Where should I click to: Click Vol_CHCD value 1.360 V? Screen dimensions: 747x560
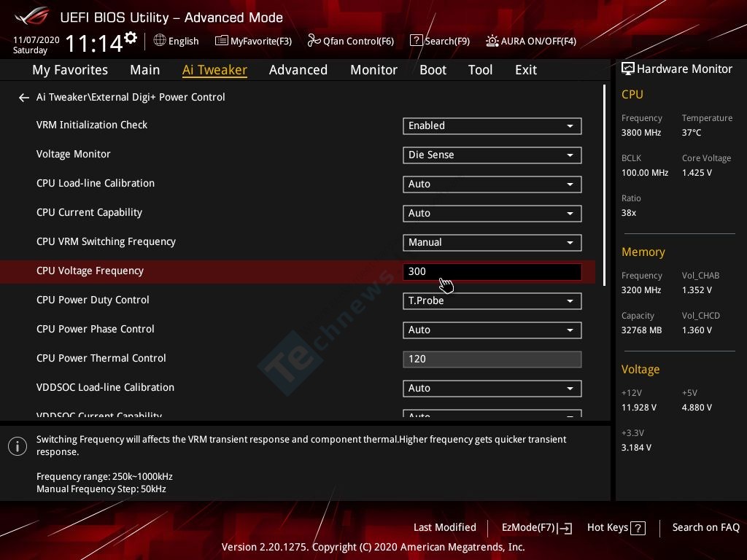(697, 330)
